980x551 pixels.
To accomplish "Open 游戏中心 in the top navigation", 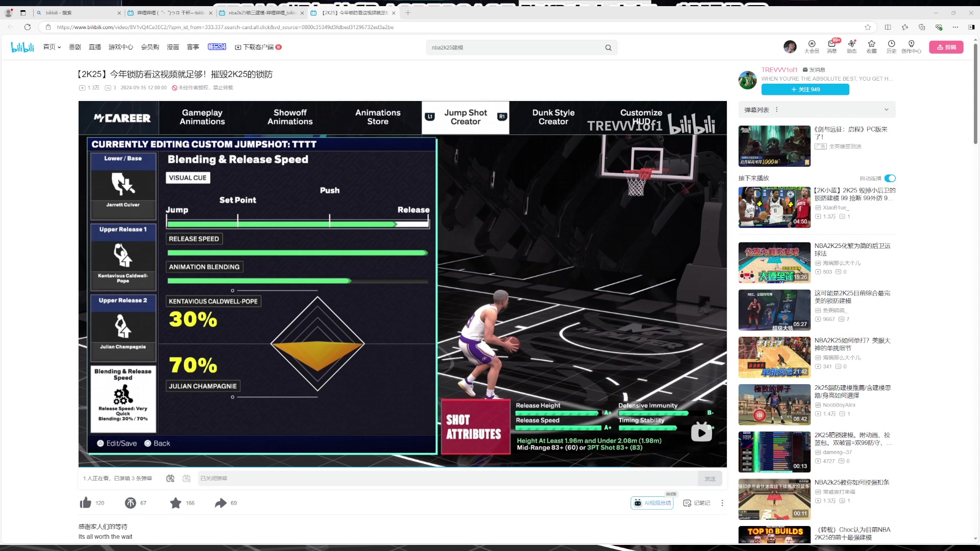I will click(121, 47).
